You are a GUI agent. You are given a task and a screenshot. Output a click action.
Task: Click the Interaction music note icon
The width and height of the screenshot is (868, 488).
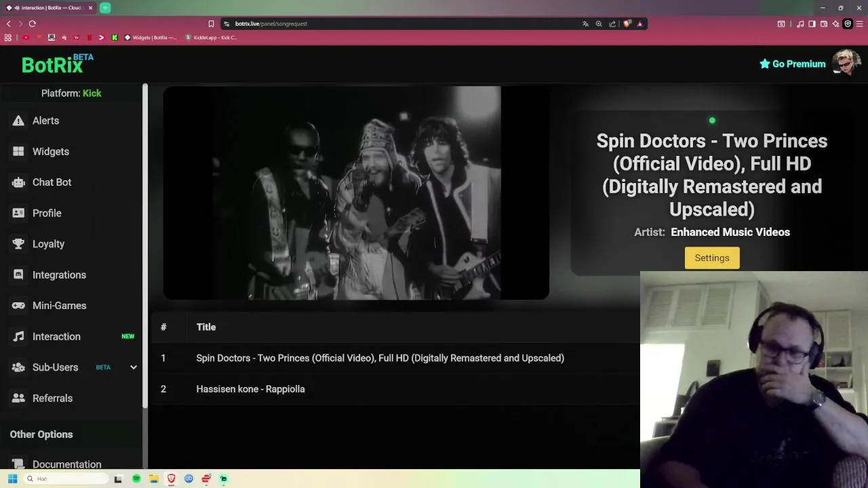click(x=18, y=336)
